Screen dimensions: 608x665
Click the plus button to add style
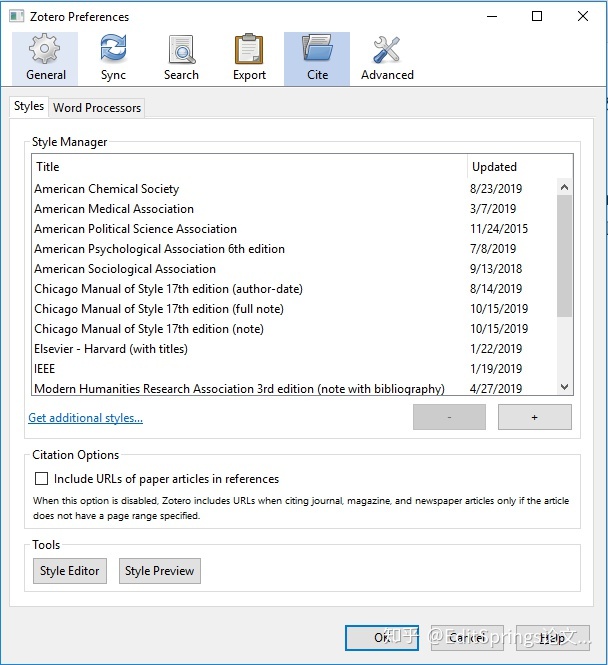point(535,417)
